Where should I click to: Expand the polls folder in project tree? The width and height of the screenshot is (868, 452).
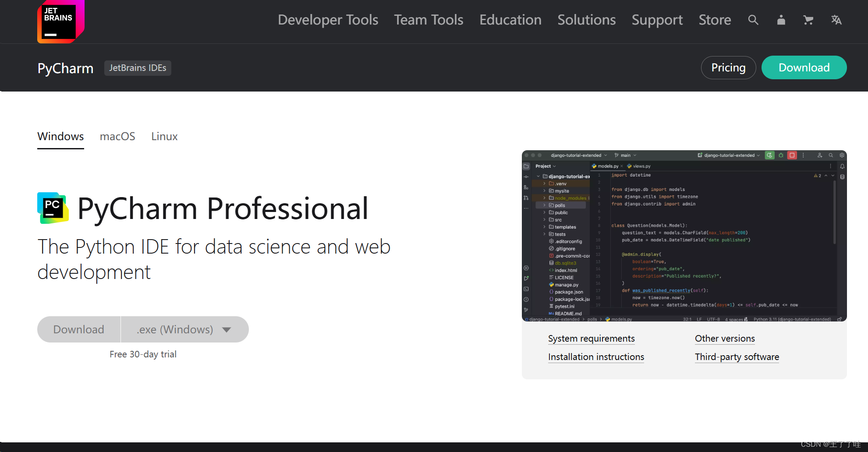point(545,205)
